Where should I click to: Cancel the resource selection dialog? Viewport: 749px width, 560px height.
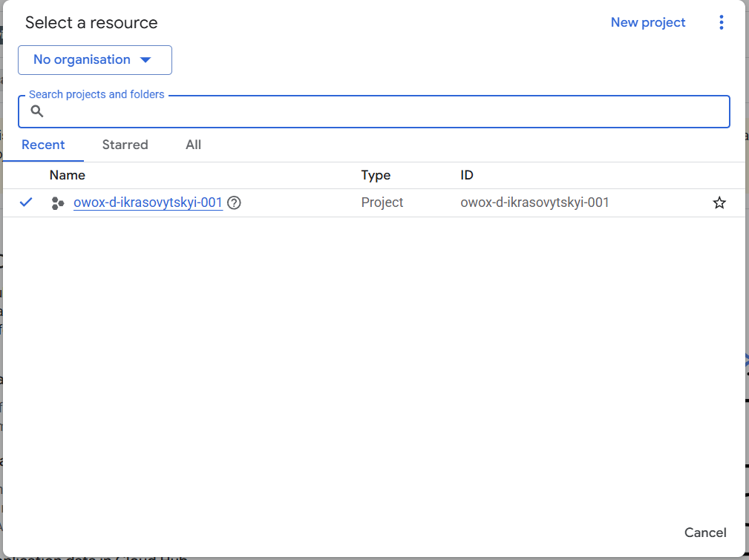705,533
